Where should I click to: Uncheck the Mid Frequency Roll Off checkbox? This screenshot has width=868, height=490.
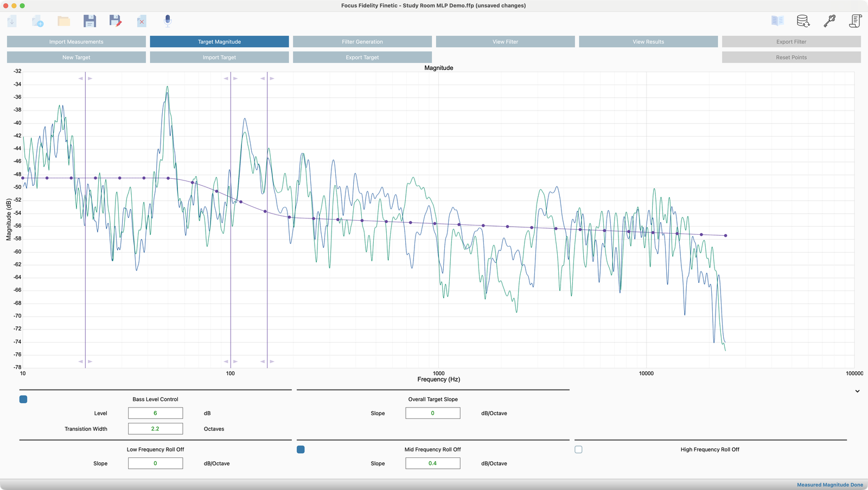[x=301, y=449]
